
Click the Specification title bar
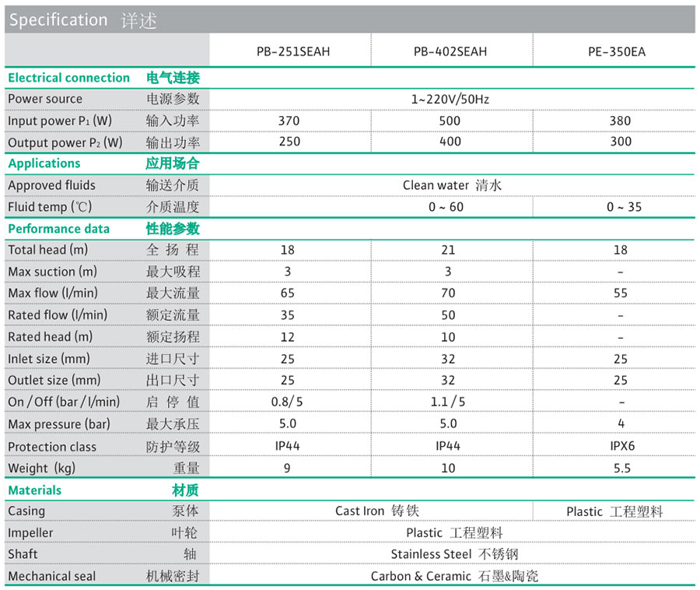pos(82,19)
